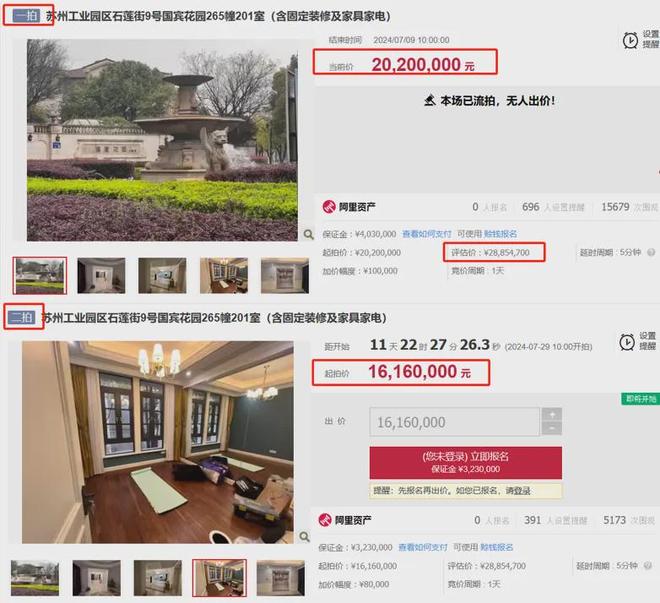The height and width of the screenshot is (603, 660).
Task: Click the red 立即报名 registration button
Action: tap(466, 462)
